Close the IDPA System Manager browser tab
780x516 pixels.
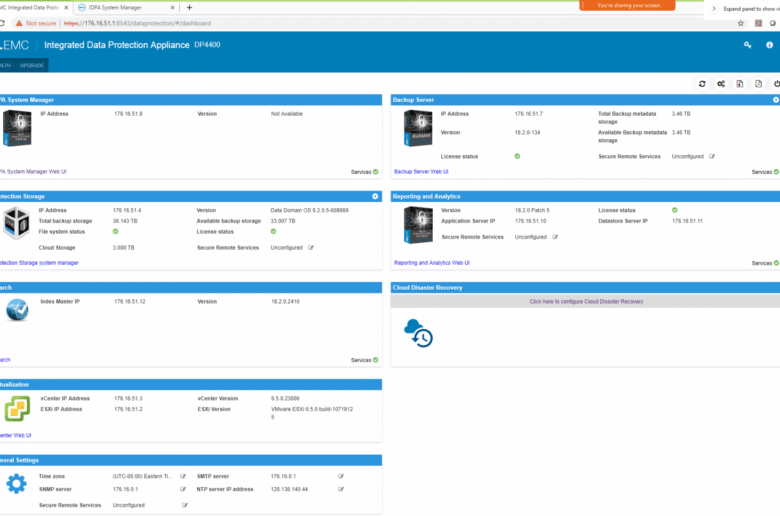point(173,7)
